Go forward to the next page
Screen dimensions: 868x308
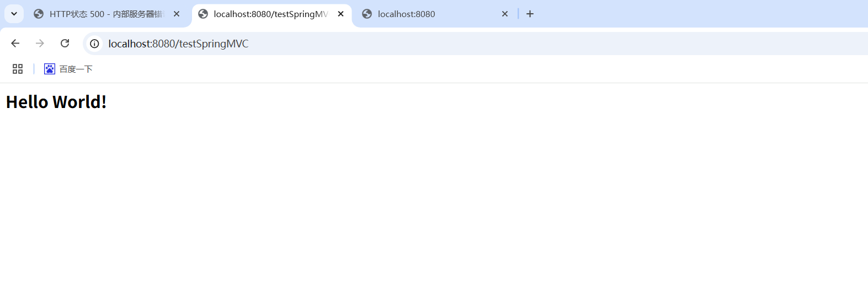tap(40, 44)
